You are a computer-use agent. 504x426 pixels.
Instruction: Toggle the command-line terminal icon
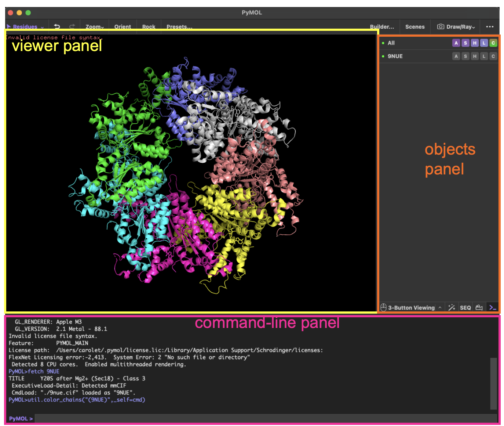coord(493,307)
